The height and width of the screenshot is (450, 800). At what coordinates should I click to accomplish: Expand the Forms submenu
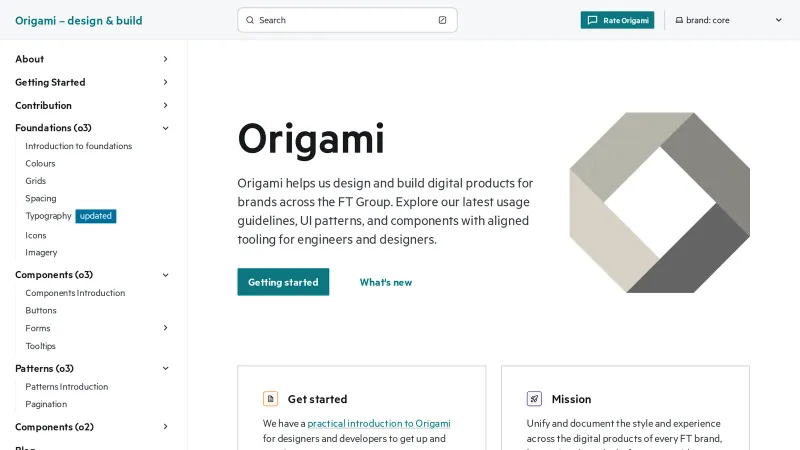[x=165, y=328]
